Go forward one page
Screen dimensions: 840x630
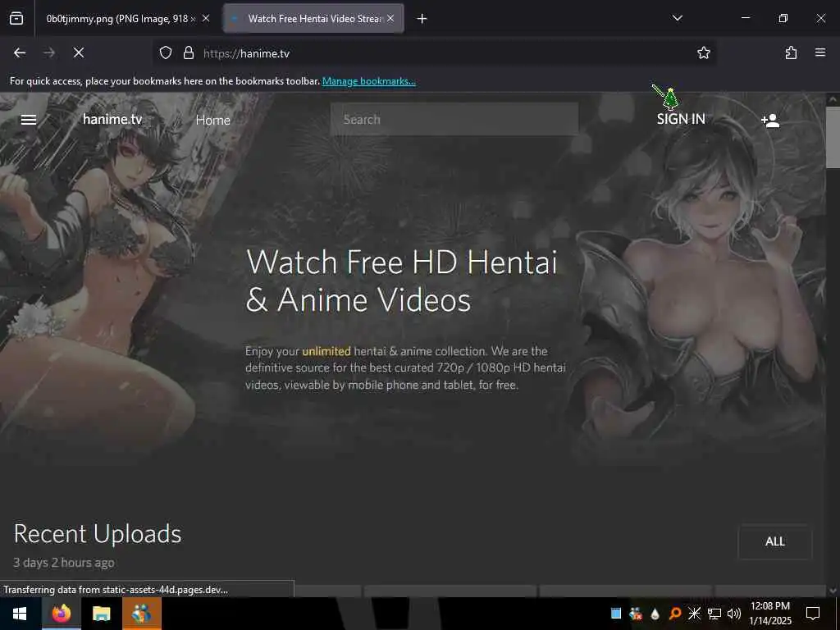[49, 52]
